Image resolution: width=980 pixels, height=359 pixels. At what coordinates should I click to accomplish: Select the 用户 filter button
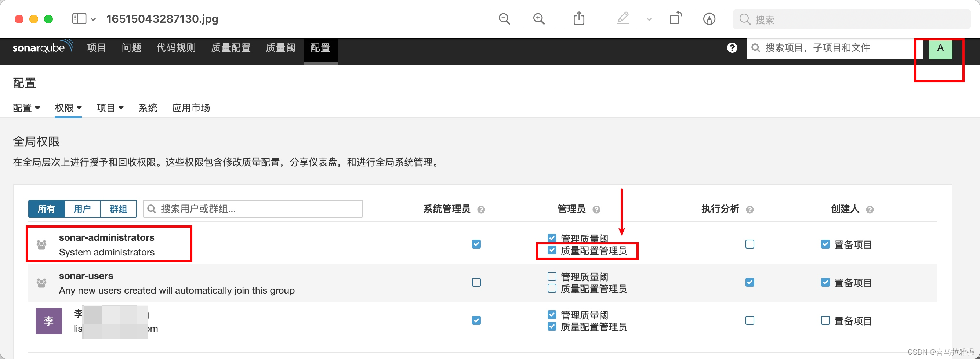pos(83,209)
